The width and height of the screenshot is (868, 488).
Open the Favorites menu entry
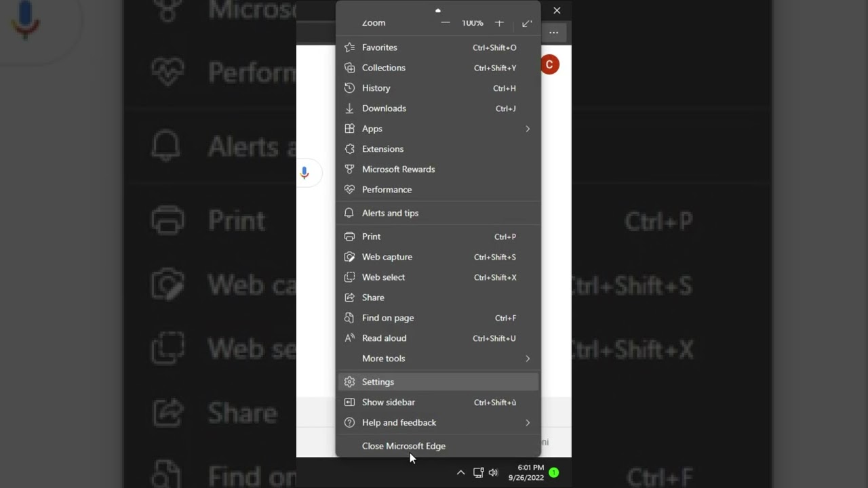click(438, 47)
